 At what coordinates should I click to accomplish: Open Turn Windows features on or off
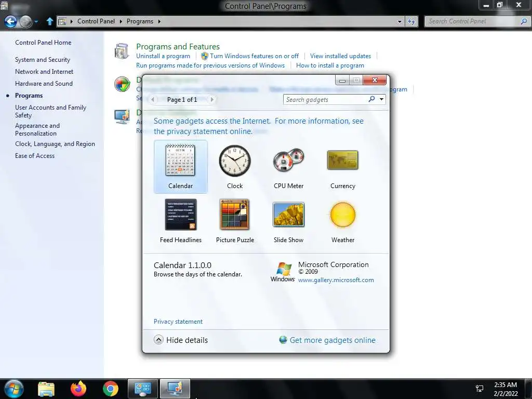click(254, 56)
